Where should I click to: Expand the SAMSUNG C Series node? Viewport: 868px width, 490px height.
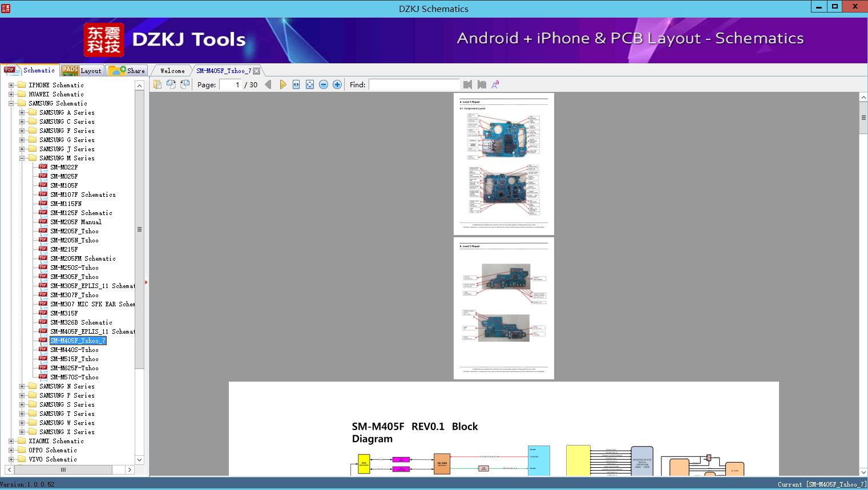(x=22, y=122)
